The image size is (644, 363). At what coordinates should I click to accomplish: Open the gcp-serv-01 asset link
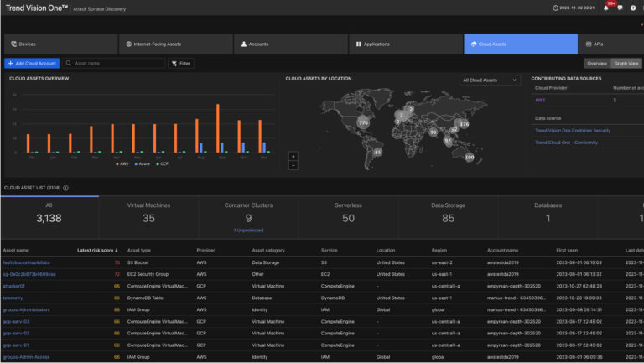coord(16,345)
